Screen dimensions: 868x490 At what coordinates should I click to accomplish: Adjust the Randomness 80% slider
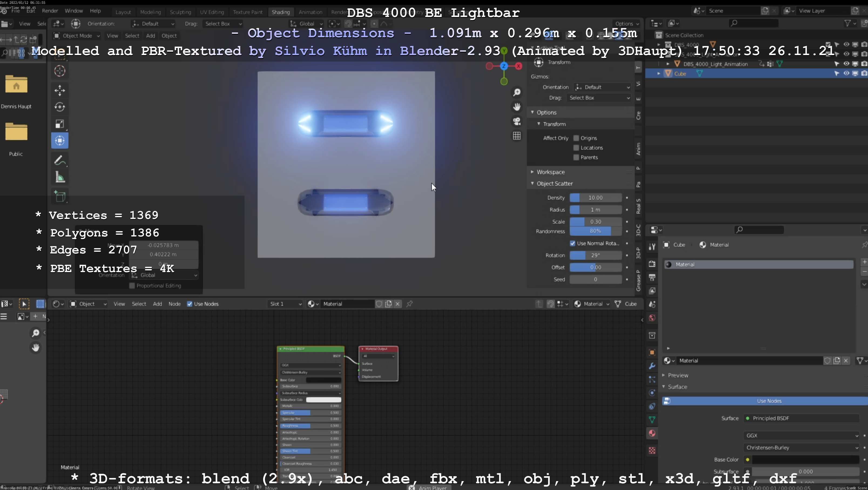click(x=595, y=231)
